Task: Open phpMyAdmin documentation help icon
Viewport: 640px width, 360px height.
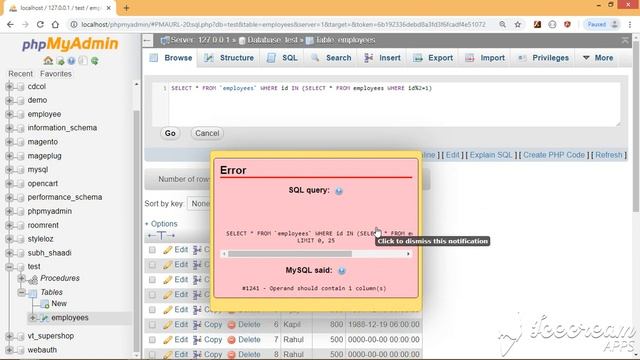Action: [71, 61]
